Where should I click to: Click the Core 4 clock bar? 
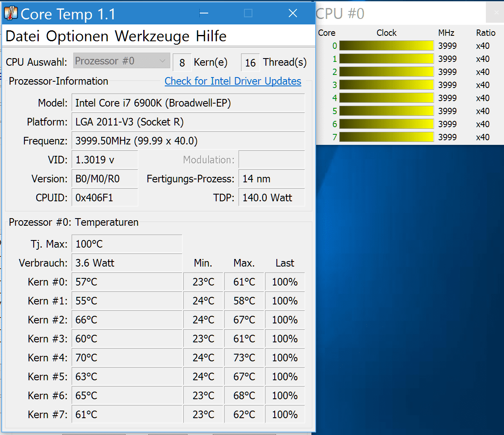click(x=386, y=98)
